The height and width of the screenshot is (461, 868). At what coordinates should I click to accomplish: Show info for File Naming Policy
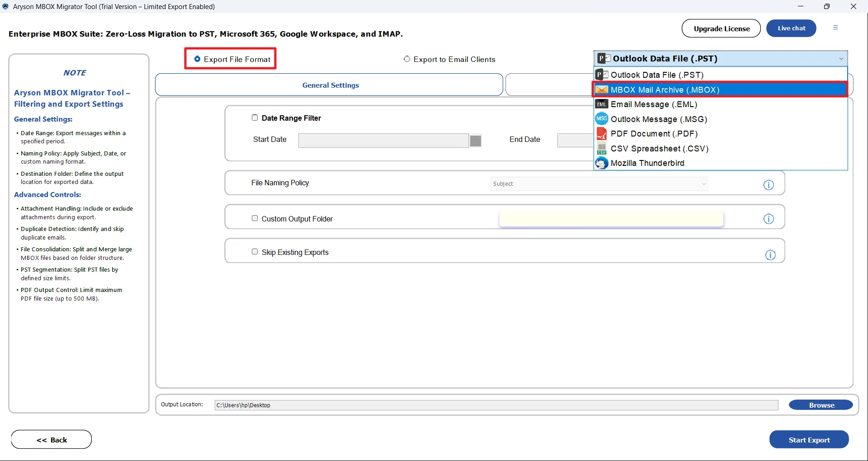click(x=769, y=185)
